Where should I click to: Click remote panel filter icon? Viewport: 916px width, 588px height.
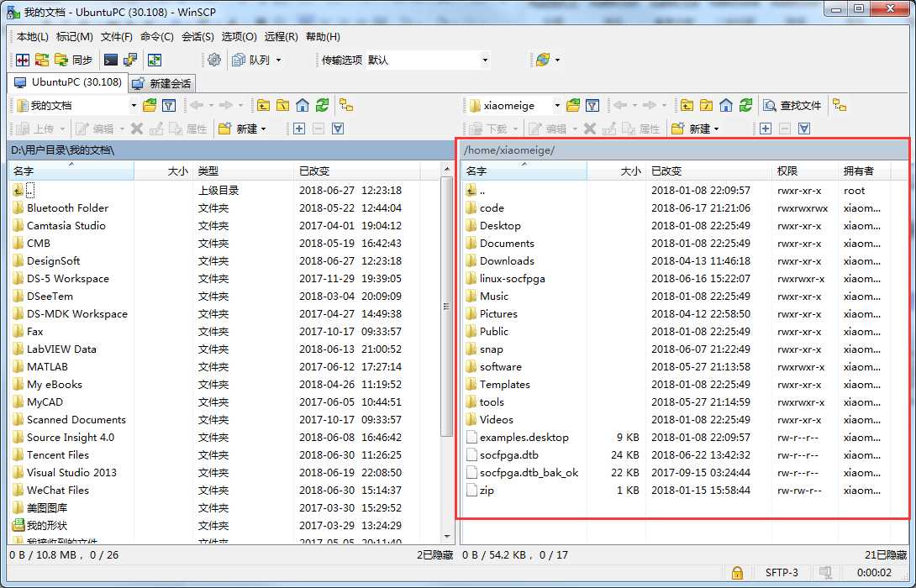(x=592, y=106)
